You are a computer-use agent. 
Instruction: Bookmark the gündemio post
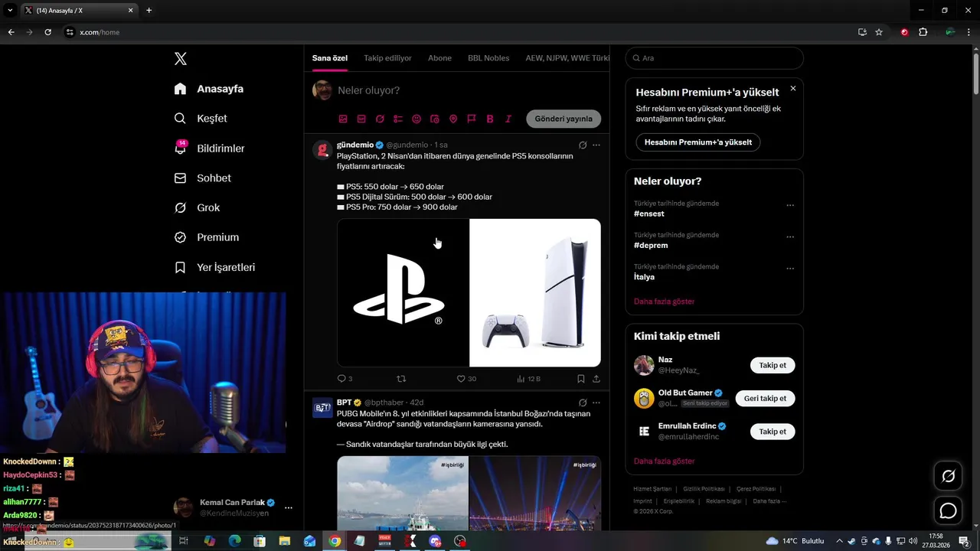pyautogui.click(x=581, y=379)
